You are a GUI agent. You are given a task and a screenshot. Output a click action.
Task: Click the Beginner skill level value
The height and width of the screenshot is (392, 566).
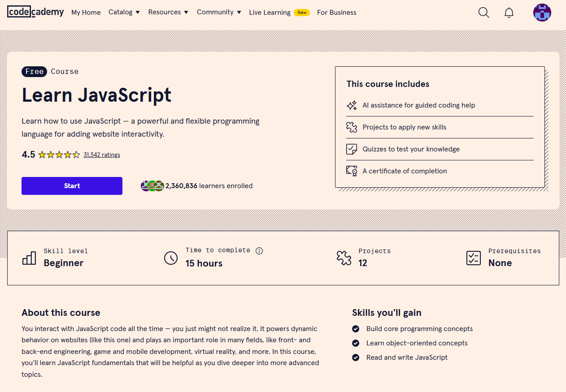tap(64, 263)
